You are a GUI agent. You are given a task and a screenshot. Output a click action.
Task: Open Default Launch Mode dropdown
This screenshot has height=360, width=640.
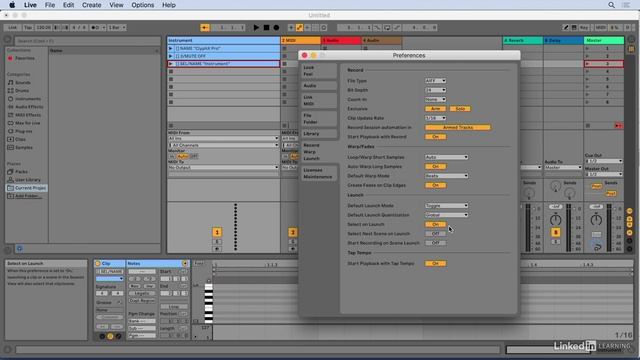point(446,206)
